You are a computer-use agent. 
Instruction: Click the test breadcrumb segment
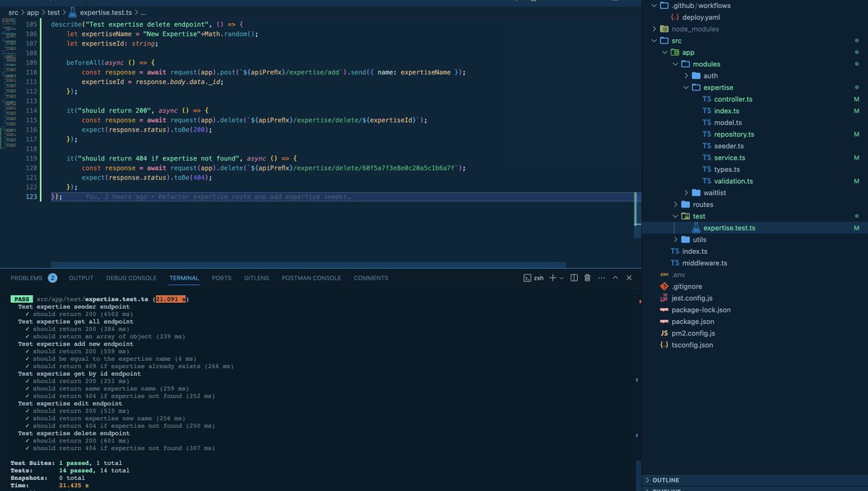[54, 12]
